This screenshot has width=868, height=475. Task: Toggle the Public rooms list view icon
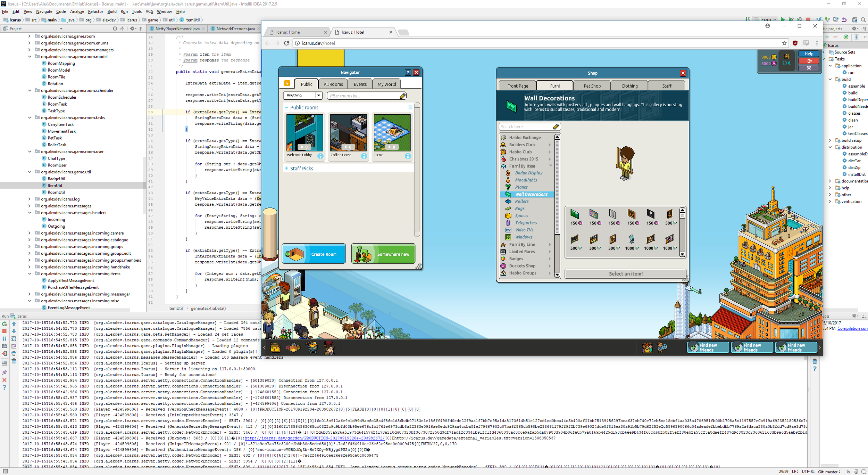410,107
